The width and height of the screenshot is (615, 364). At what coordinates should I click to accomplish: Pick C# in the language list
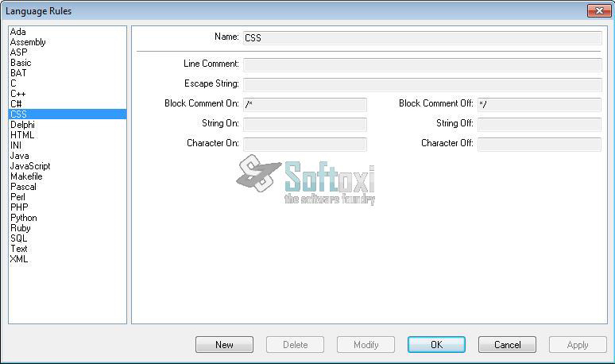click(x=16, y=104)
